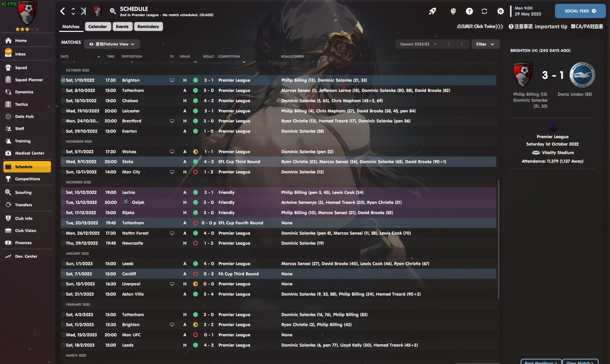The image size is (610, 364).
Task: Click Brighton crest in match summary
Action: 582,75
